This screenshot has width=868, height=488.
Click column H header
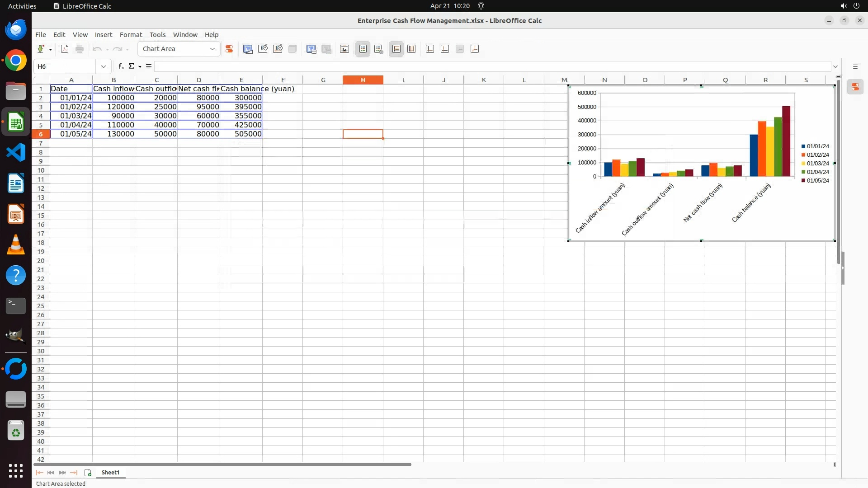coord(363,80)
